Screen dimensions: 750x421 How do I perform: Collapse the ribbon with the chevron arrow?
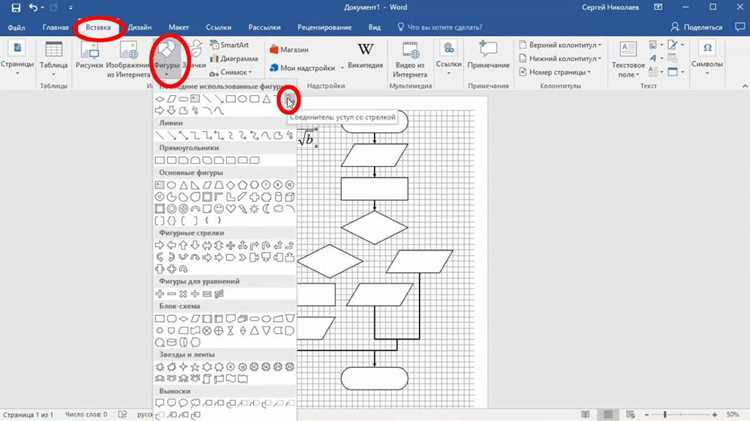click(744, 86)
